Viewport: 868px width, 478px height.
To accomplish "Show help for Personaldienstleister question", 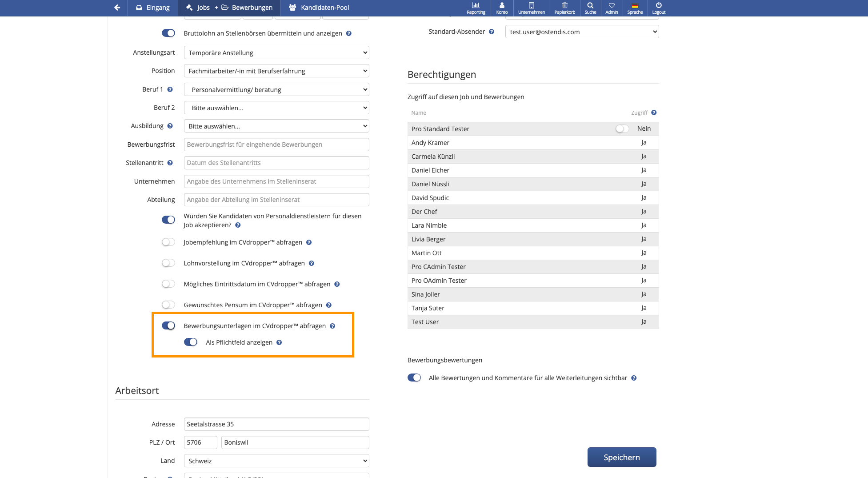I will coord(238,225).
